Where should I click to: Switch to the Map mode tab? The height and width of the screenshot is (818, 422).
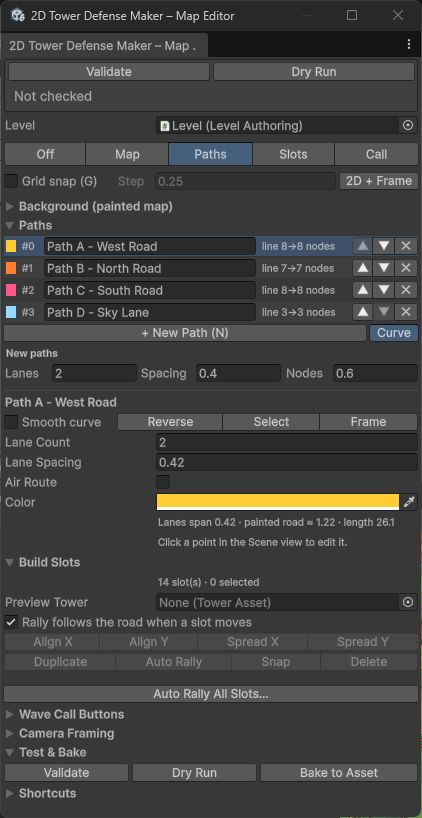pos(127,154)
